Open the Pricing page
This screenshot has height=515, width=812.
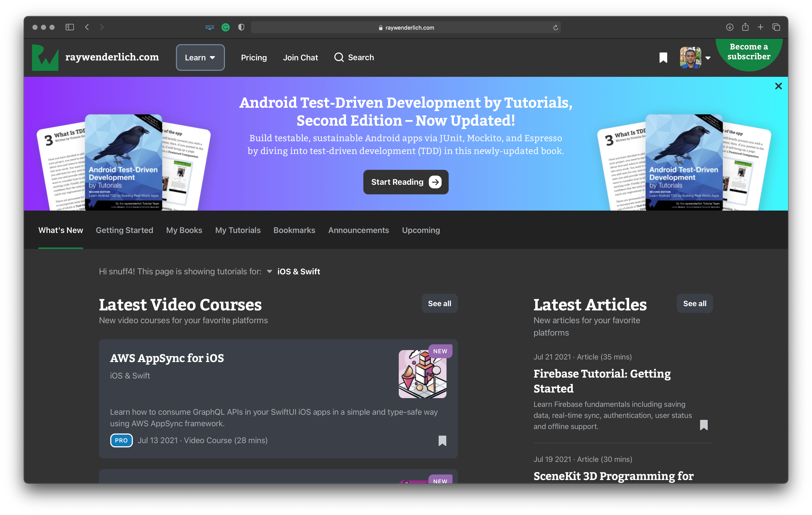(254, 57)
